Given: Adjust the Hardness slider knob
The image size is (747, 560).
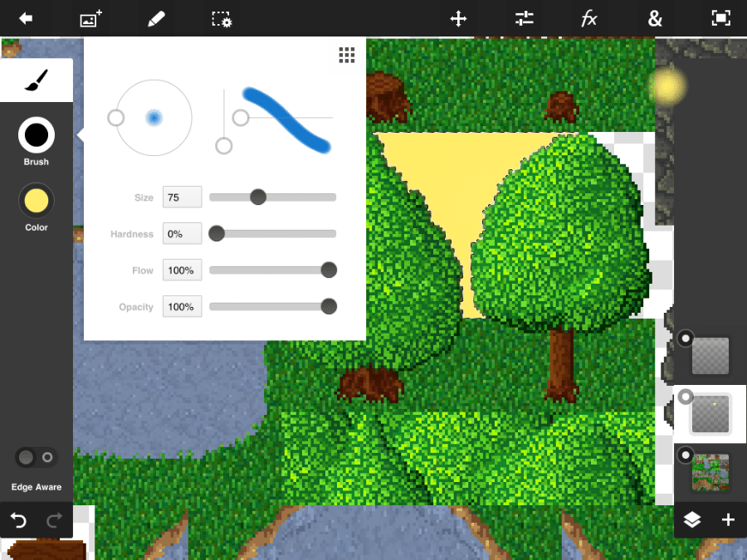Looking at the screenshot, I should coord(217,233).
